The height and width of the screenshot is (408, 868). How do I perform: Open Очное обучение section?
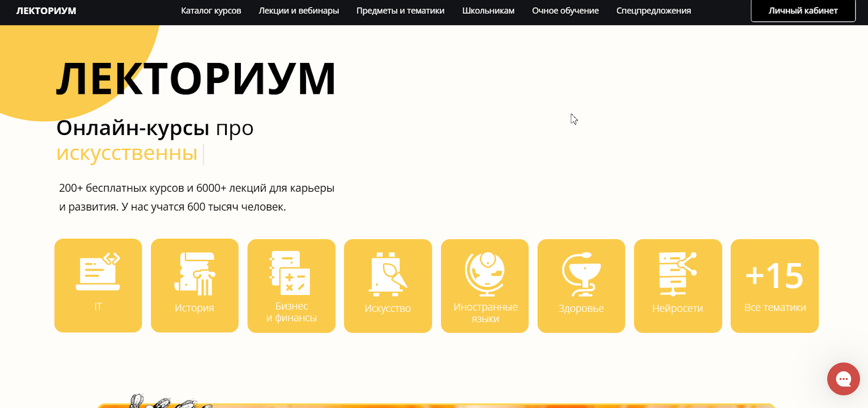565,11
